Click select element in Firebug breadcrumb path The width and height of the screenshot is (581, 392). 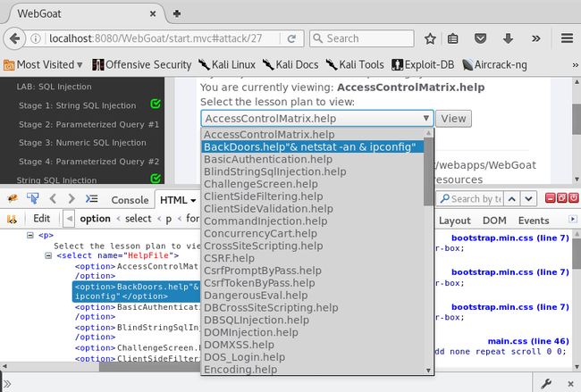tap(138, 219)
